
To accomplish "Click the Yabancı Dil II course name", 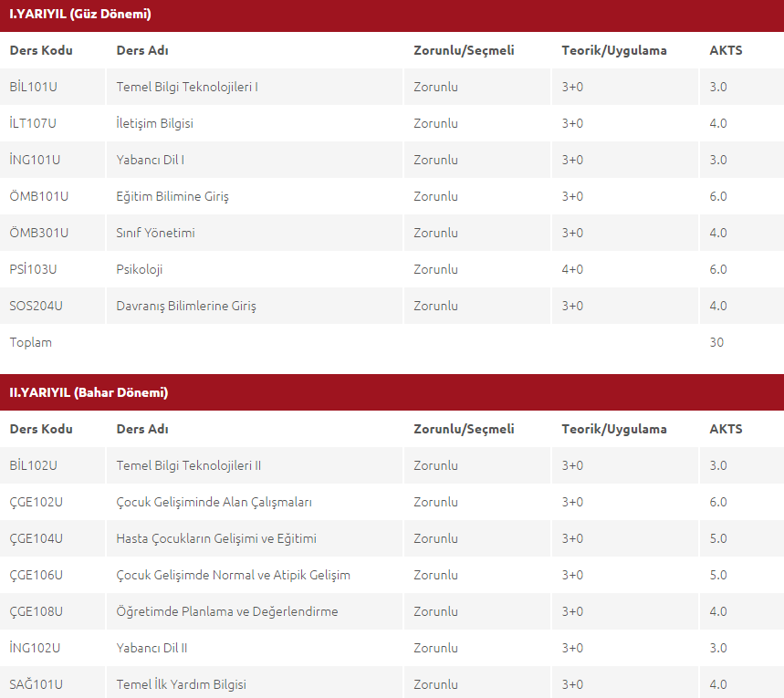I will coord(152,648).
